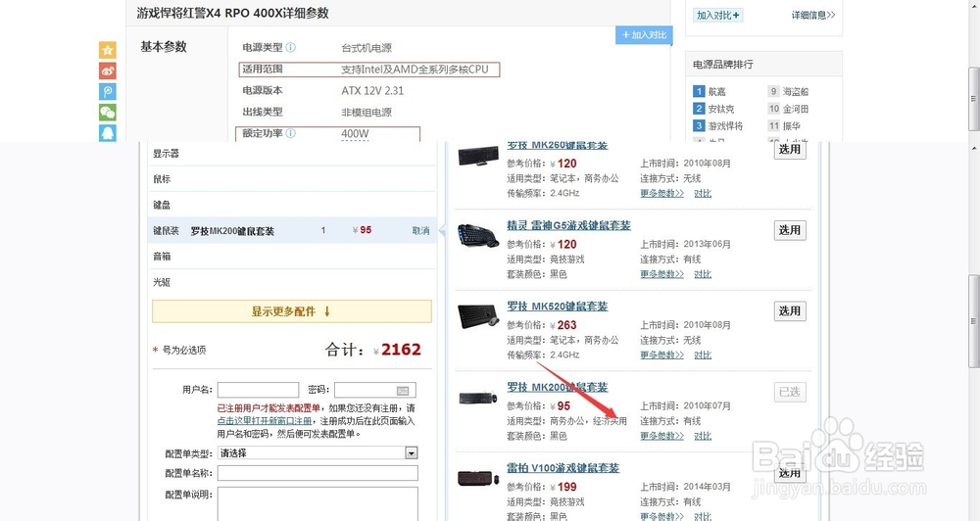Open 更多参数>> for 精灵 雷神G5
This screenshot has height=521, width=980.
tap(661, 274)
